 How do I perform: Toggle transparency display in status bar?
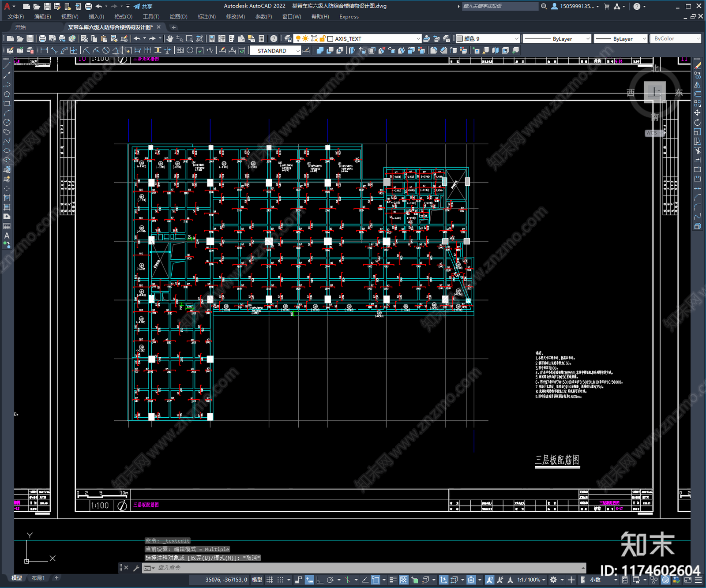click(403, 580)
